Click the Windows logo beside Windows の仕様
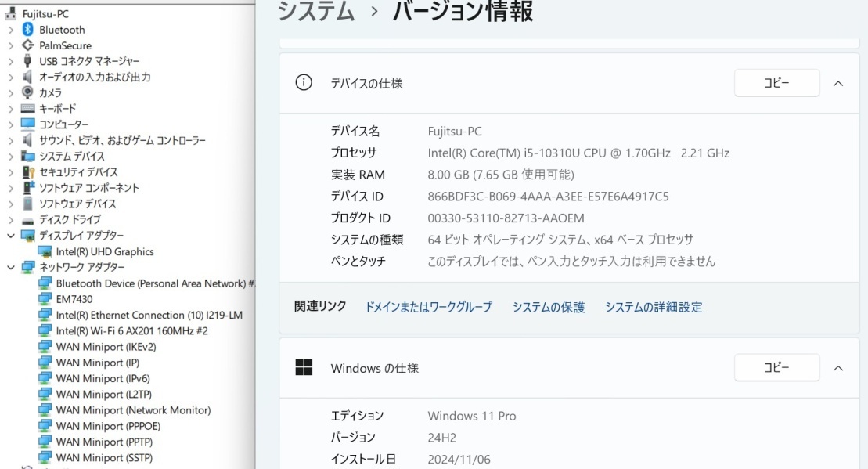 coord(304,367)
